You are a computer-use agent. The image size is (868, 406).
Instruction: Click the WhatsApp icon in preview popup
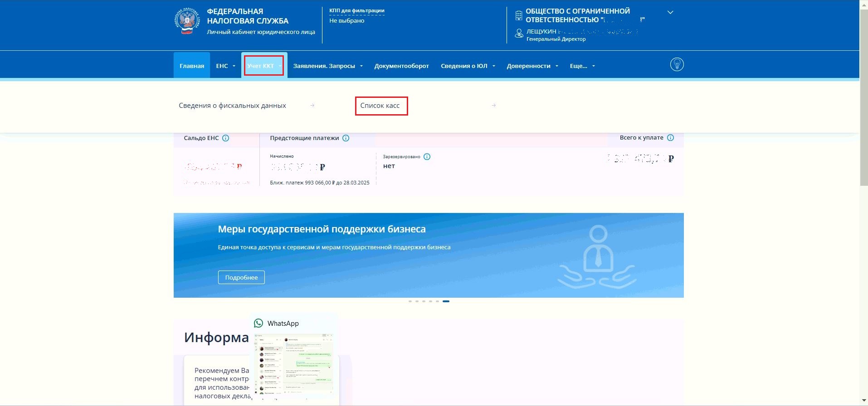coord(258,323)
